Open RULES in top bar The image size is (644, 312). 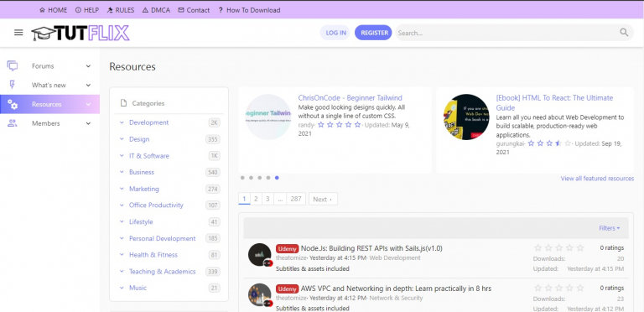point(121,10)
